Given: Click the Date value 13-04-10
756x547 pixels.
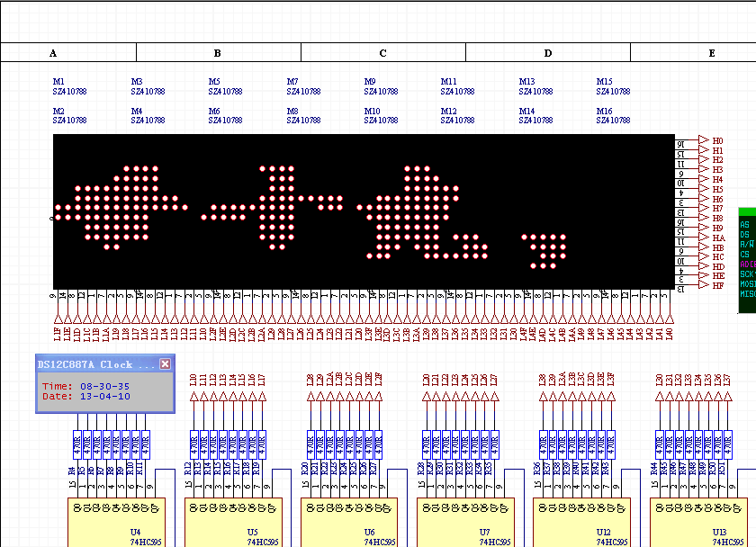Looking at the screenshot, I should coord(104,397).
